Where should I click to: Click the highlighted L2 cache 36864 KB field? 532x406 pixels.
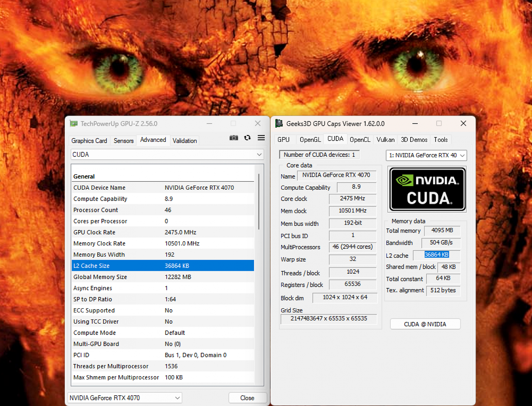436,255
